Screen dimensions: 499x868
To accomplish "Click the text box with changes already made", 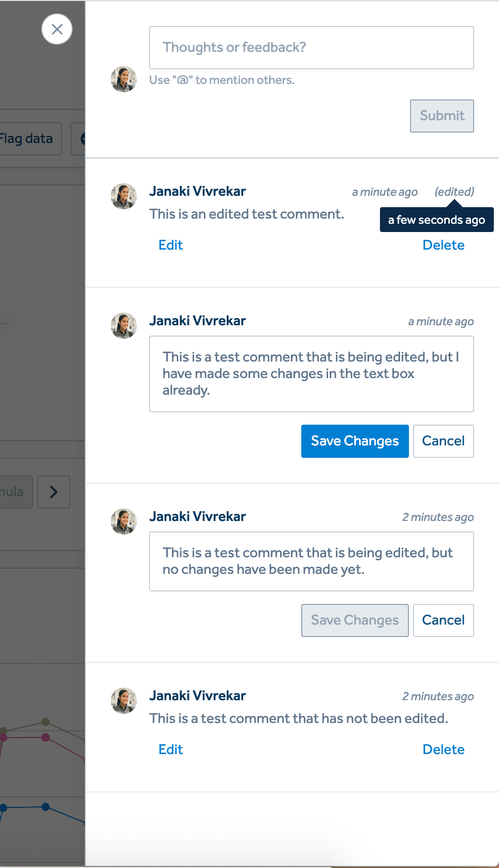I will (x=311, y=374).
